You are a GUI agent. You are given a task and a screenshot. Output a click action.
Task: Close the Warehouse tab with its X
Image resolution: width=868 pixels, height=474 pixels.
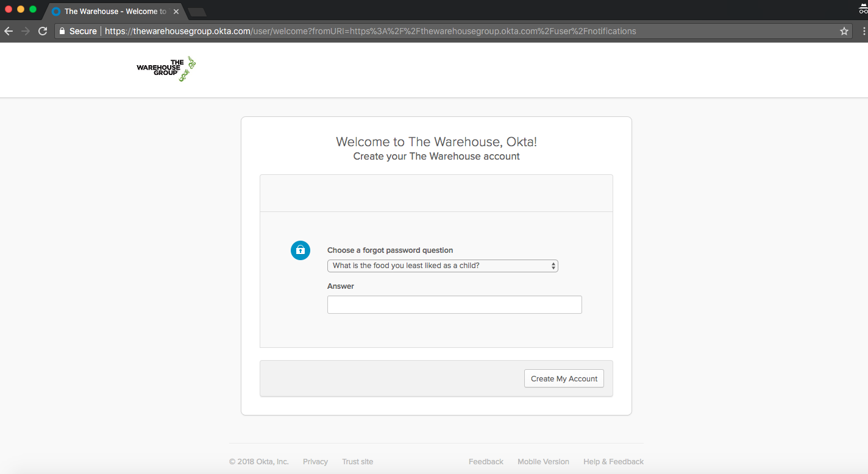pyautogui.click(x=176, y=12)
